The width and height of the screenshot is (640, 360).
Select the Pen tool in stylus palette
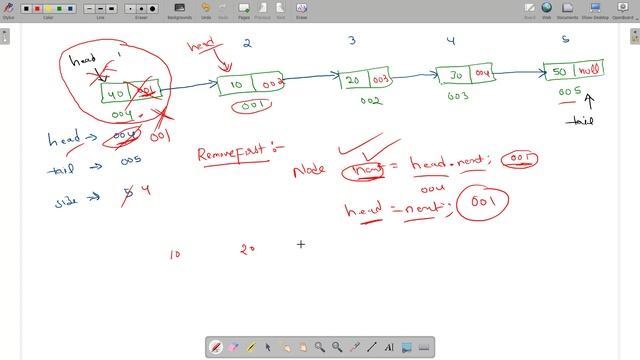tap(216, 347)
